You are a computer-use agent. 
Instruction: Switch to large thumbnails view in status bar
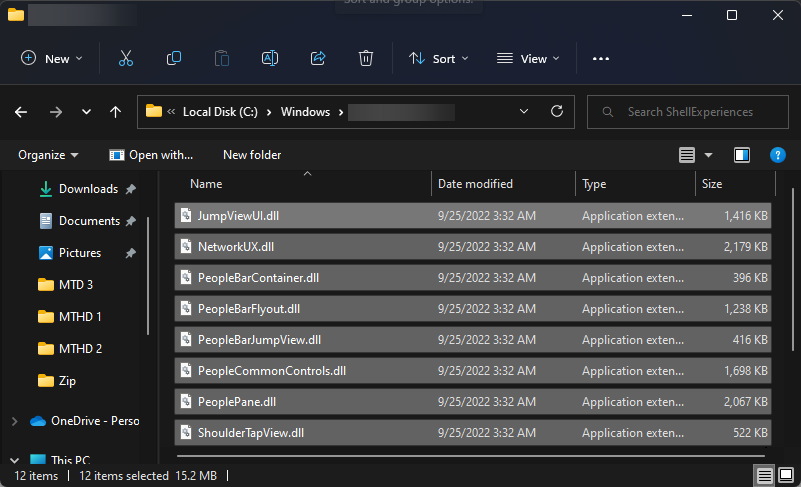[x=786, y=476]
